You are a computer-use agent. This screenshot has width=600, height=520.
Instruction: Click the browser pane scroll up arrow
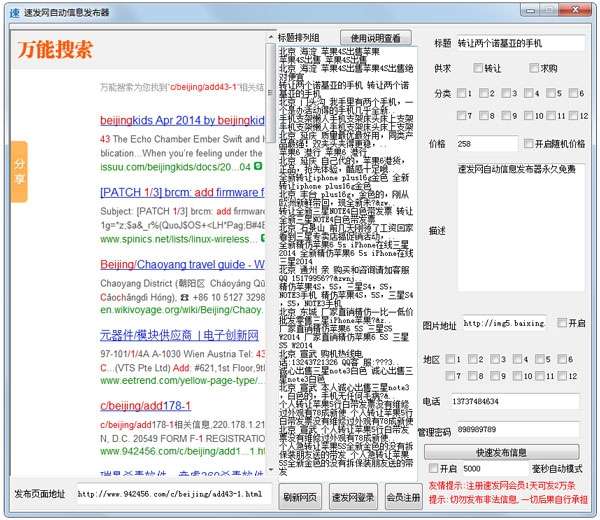(x=271, y=37)
